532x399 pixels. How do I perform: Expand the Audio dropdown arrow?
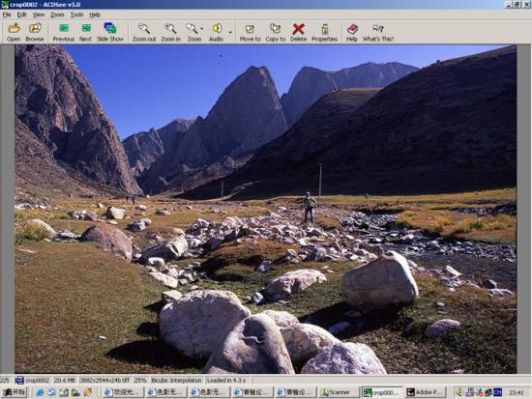tap(230, 33)
